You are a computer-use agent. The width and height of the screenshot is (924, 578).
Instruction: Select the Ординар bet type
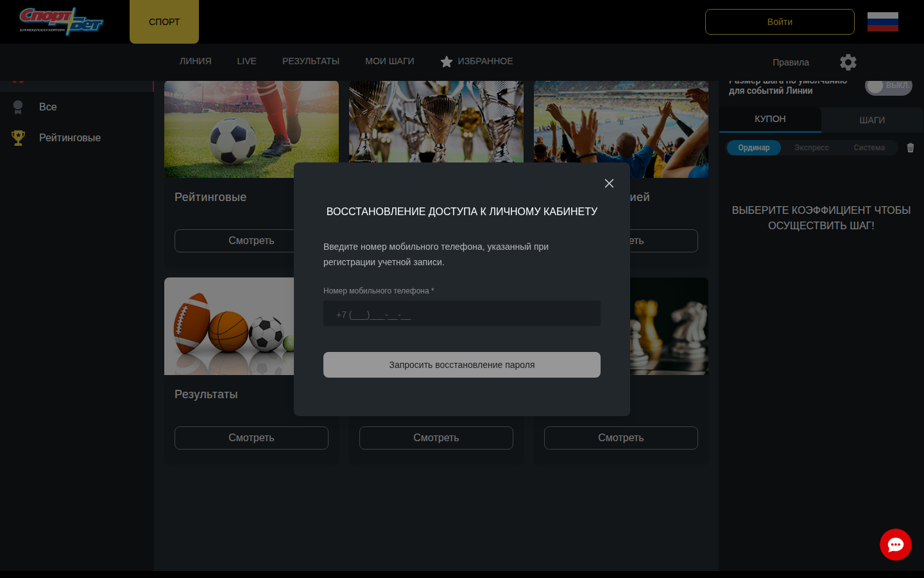(x=753, y=148)
